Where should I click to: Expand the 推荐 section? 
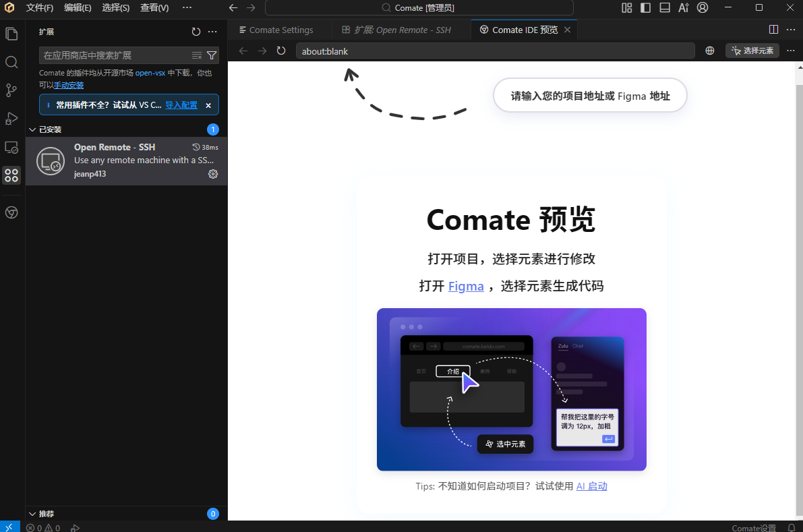pos(32,514)
